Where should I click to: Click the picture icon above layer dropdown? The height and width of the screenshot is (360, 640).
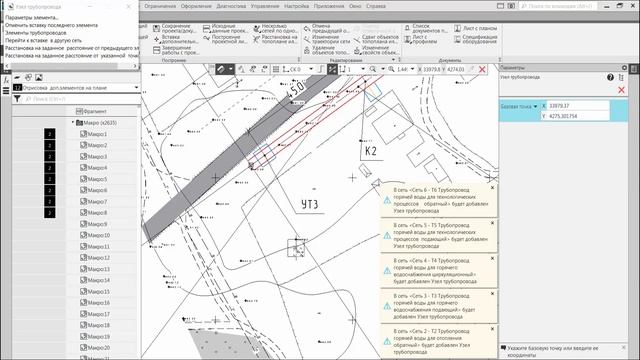39,78
